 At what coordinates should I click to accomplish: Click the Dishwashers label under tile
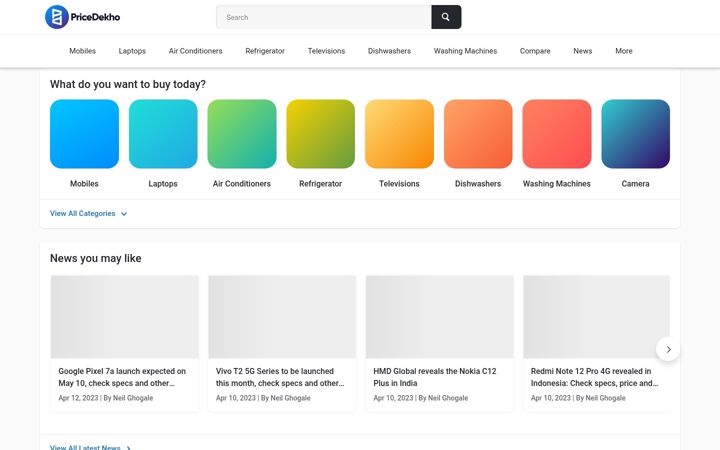coord(478,184)
